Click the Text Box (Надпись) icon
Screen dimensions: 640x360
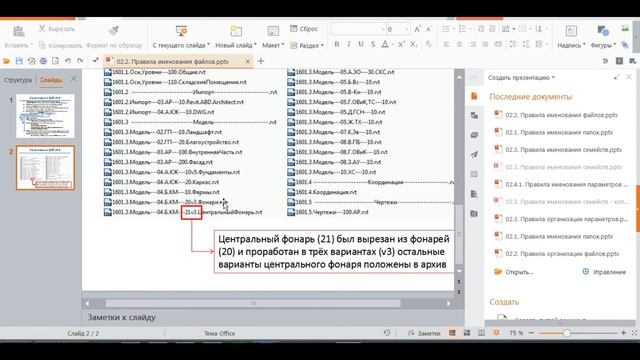tap(571, 31)
